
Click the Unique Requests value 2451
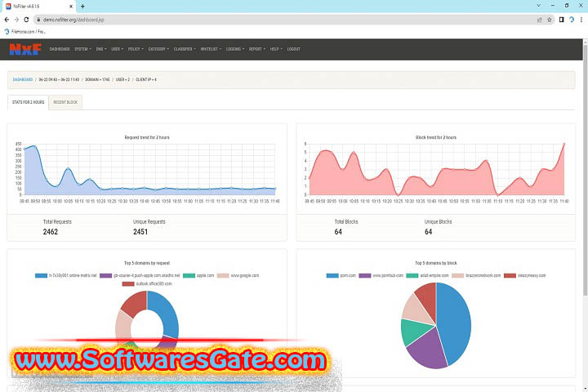click(140, 232)
